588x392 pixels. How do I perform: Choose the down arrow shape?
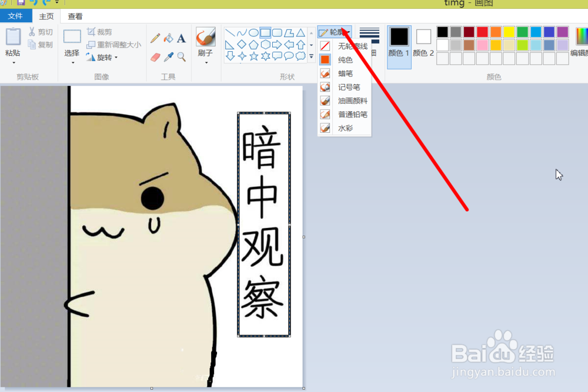point(230,56)
